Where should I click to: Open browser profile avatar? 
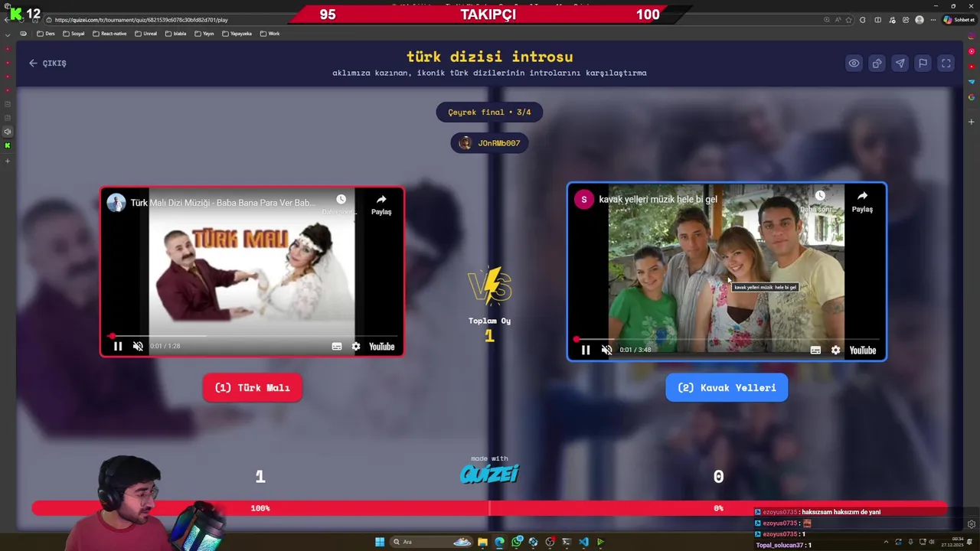[x=920, y=20]
